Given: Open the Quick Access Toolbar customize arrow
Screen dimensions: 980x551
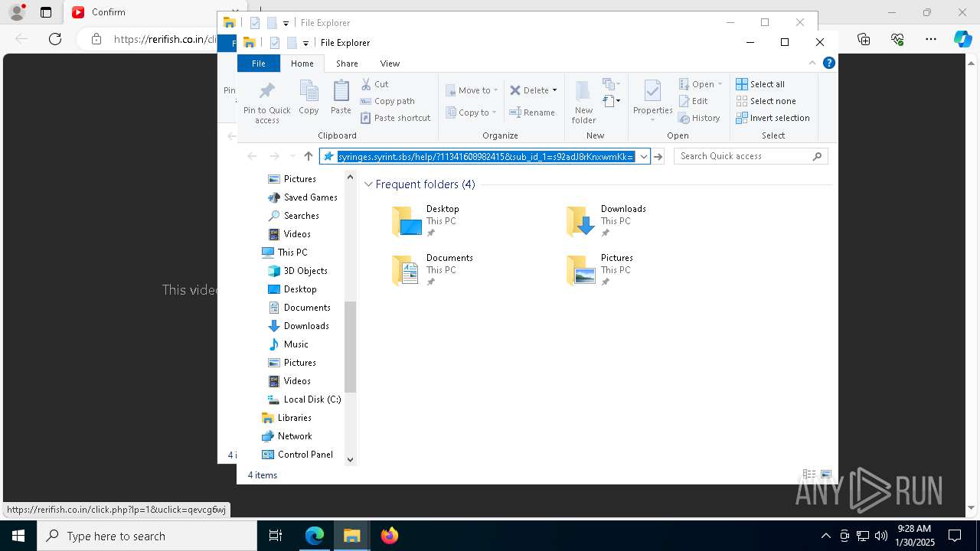Looking at the screenshot, I should click(305, 43).
